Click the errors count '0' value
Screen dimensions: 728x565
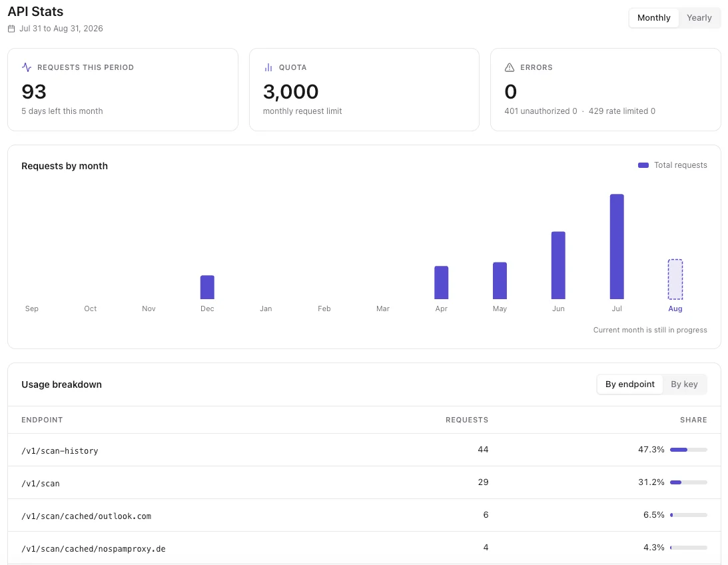click(510, 91)
